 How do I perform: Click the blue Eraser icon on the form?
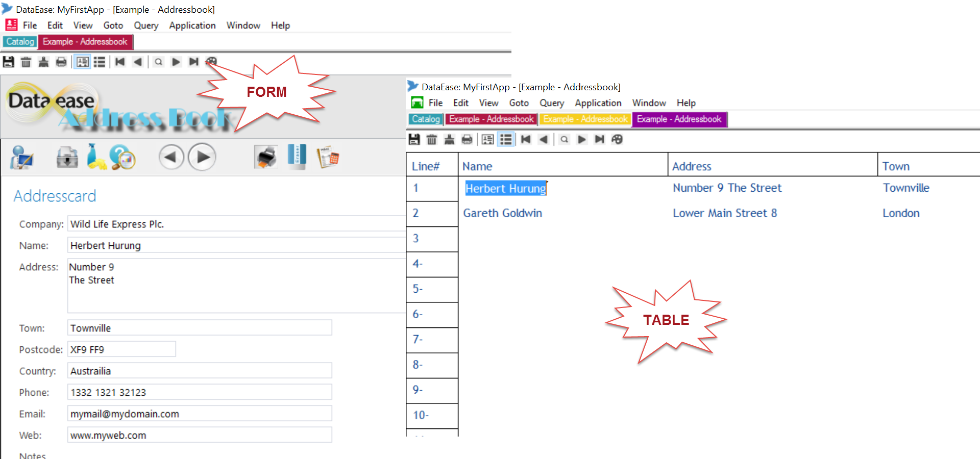tap(297, 156)
